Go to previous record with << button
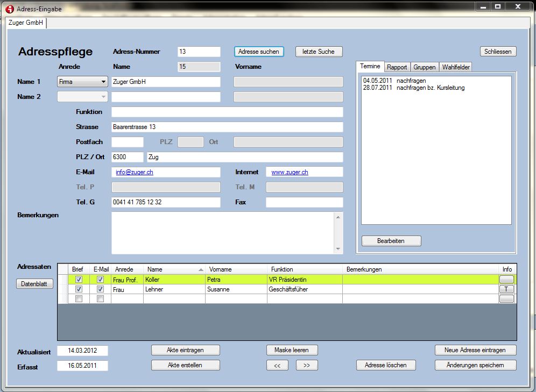 coord(277,365)
